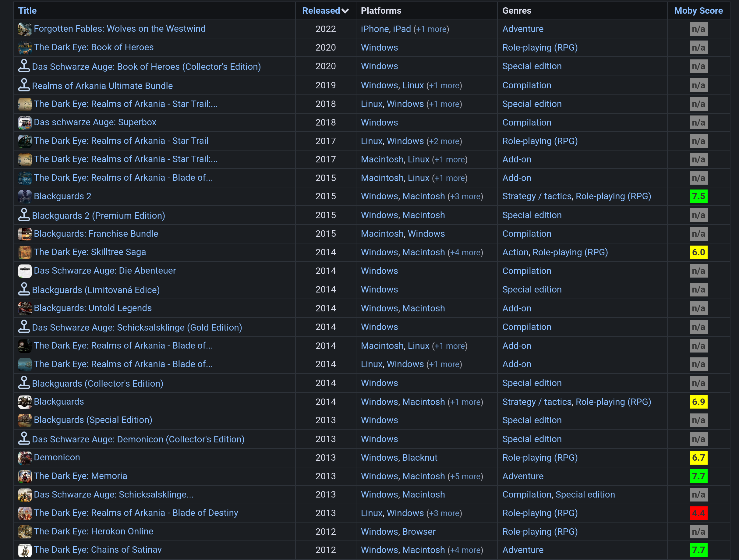Click Das Schwarze Auge: Schicksalsklinge... cover icon
Screen dimensions: 739x560
[x=25, y=495]
